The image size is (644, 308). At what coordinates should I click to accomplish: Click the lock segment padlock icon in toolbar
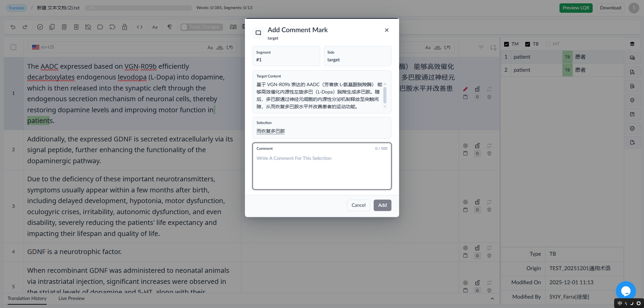(x=124, y=27)
